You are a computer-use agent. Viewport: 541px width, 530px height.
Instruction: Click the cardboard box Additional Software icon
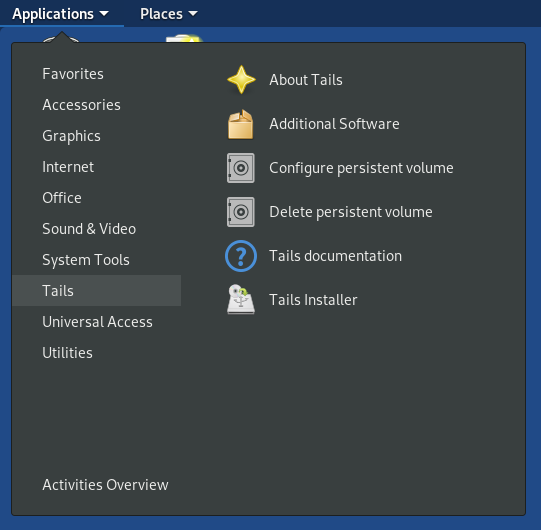pyautogui.click(x=240, y=124)
